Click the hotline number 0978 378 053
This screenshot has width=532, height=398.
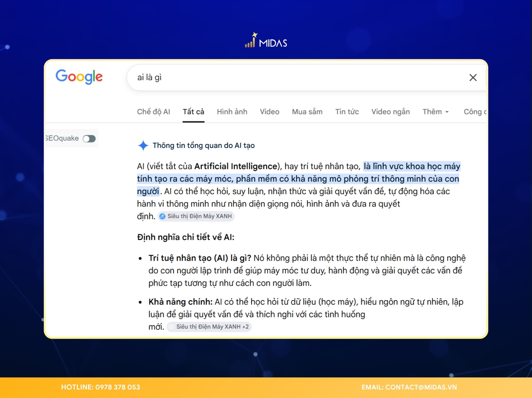tap(118, 387)
